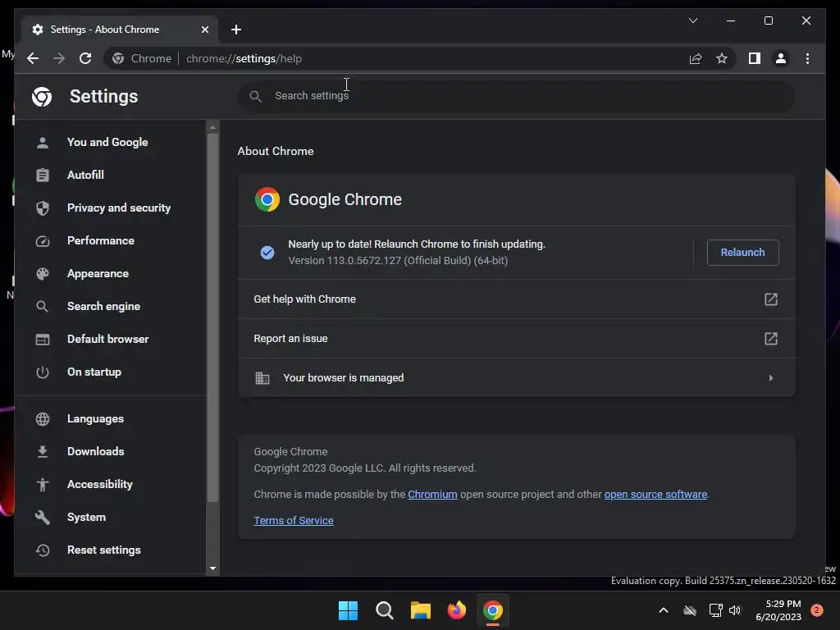Open the profile avatar menu
The image size is (840, 630).
pos(781,58)
